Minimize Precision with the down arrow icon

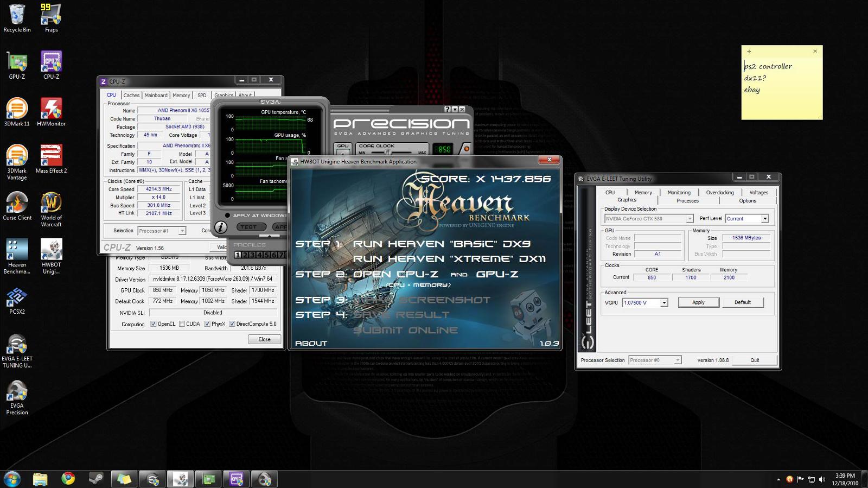pos(455,110)
